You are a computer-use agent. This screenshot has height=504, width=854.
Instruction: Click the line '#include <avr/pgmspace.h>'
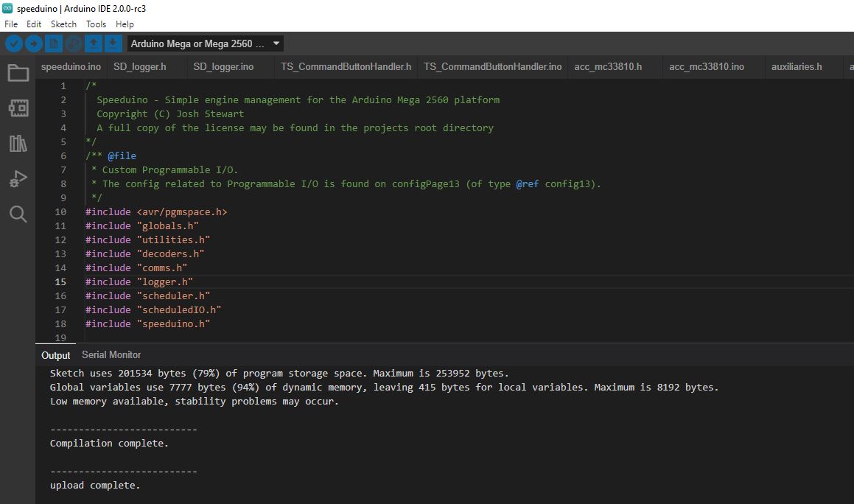tap(156, 212)
